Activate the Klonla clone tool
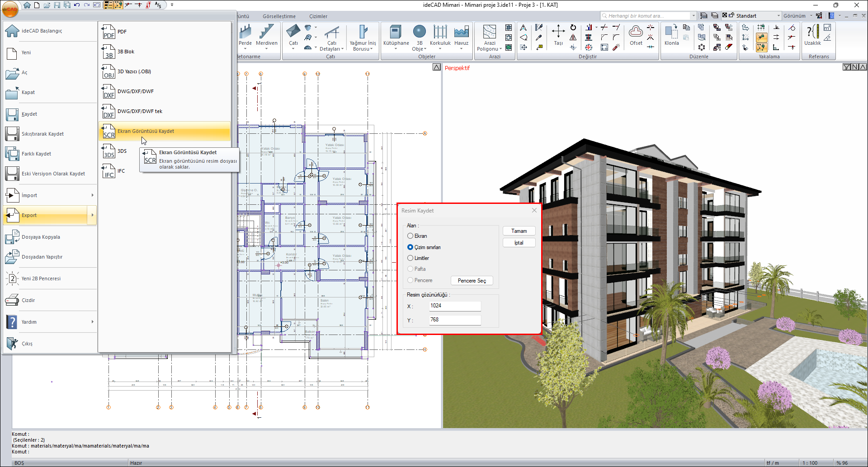The width and height of the screenshot is (868, 467). point(671,35)
